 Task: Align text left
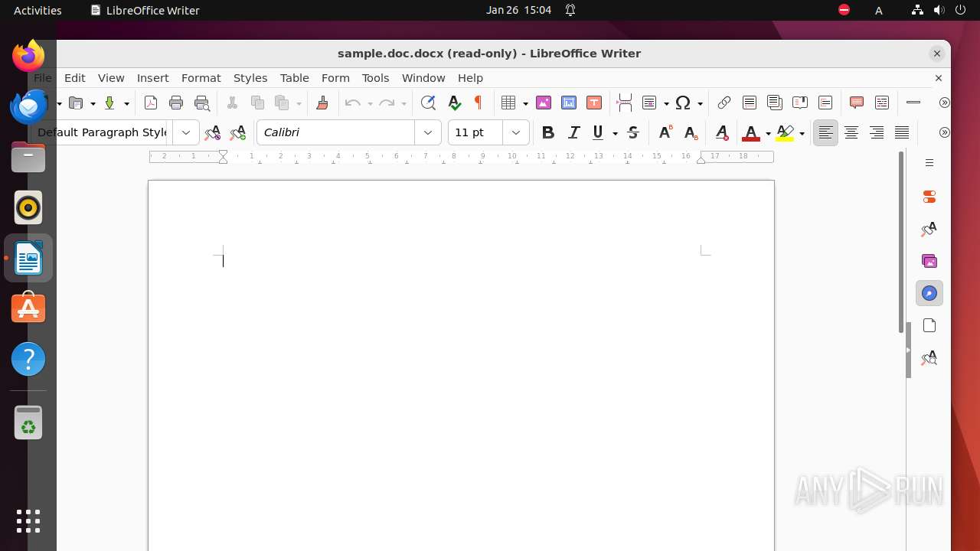pos(825,132)
